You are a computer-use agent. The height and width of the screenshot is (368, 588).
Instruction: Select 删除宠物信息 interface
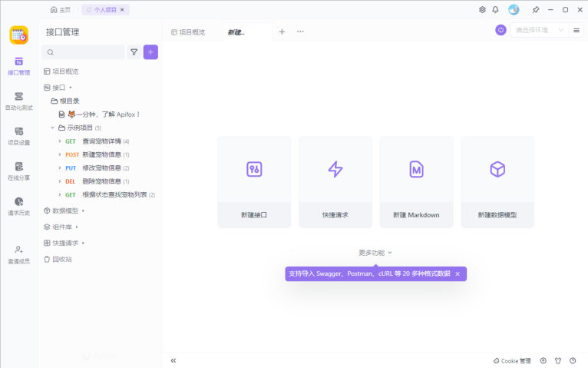pyautogui.click(x=101, y=181)
